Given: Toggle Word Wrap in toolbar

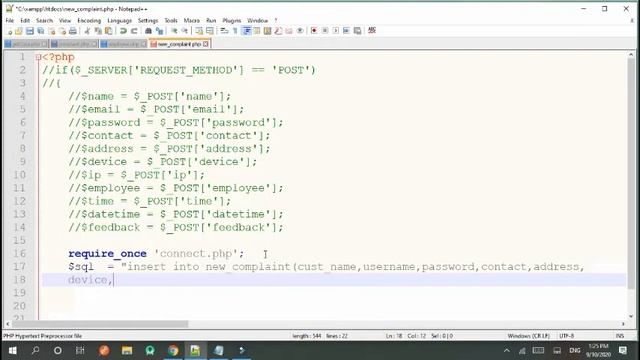Looking at the screenshot, I should [x=224, y=31].
